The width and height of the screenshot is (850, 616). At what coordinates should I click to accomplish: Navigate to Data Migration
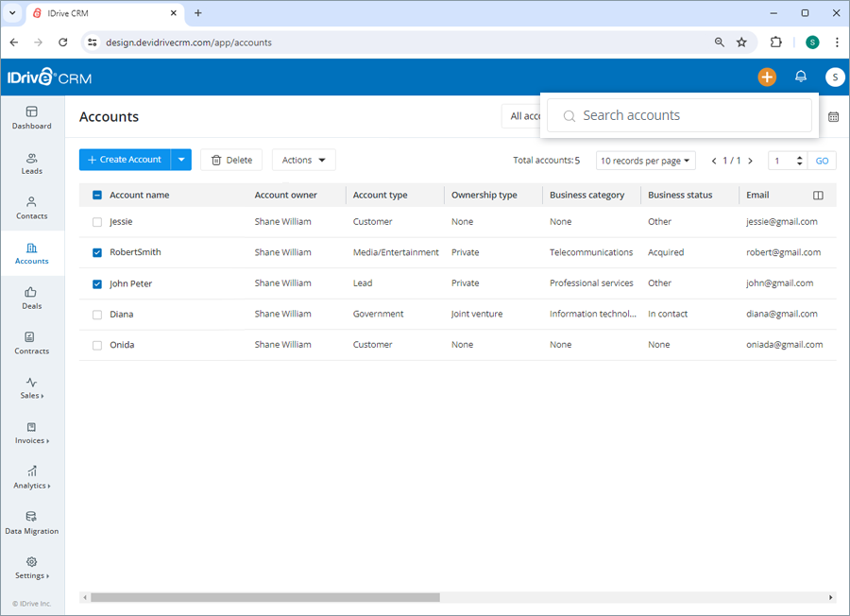coord(31,523)
